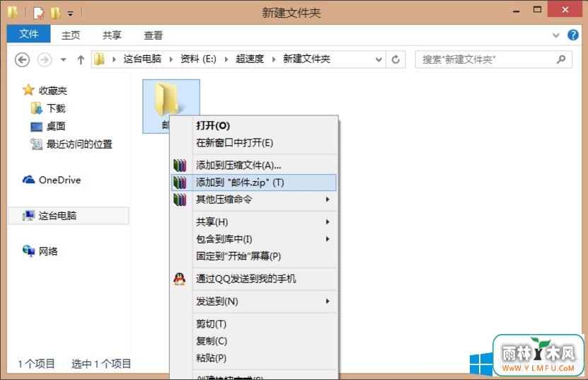Switch to the 主页 tab
The width and height of the screenshot is (588, 380).
pyautogui.click(x=71, y=35)
